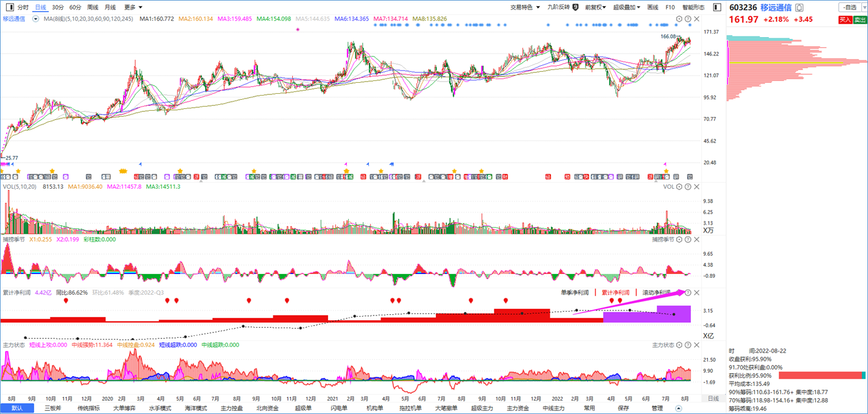Open the 交易特色 dropdown menu

(x=525, y=7)
